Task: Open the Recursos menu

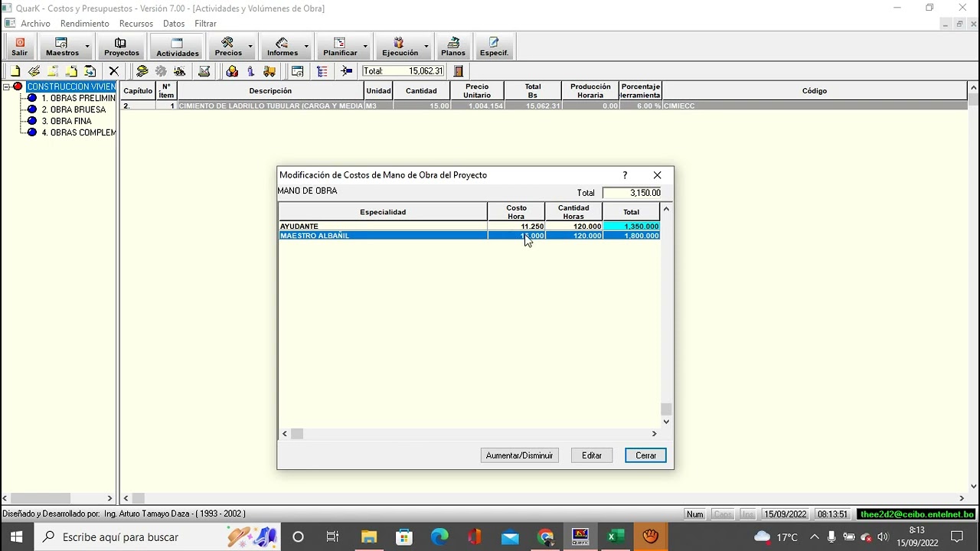Action: [136, 24]
